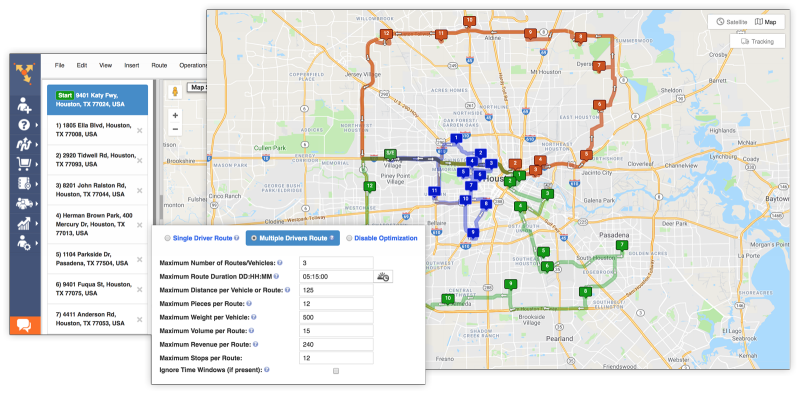Click the shopping cart sidebar icon
Screen dimensions: 800x398
(23, 164)
